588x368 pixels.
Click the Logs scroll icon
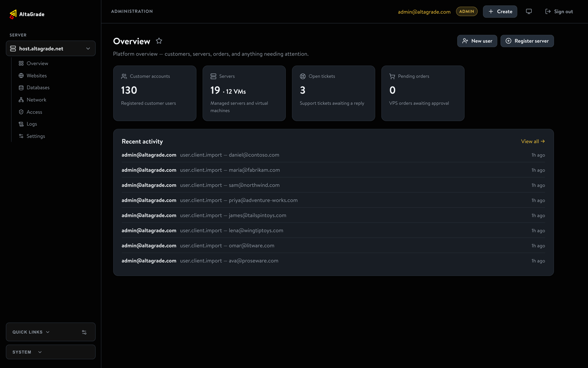(21, 124)
